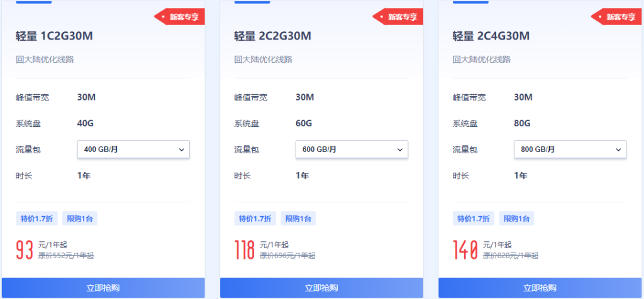Click the 限购1台 tag on 1C2G30M card
This screenshot has width=644, height=299.
point(80,219)
